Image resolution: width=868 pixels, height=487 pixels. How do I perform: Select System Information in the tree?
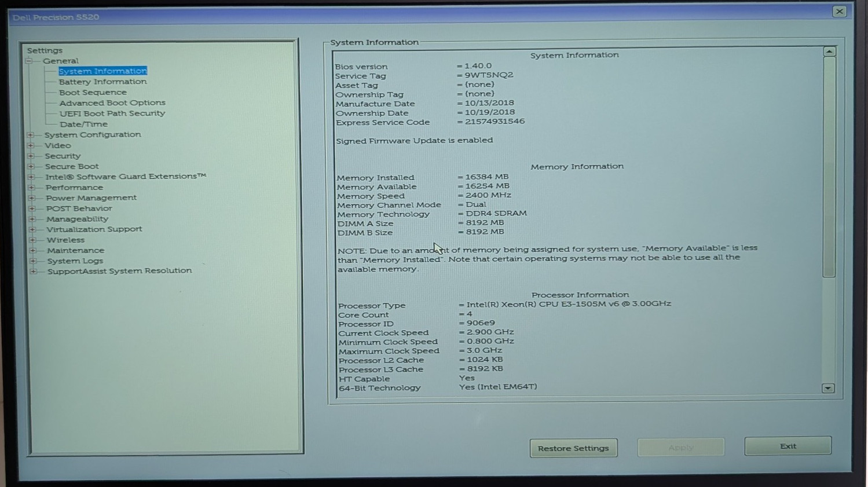tap(102, 71)
